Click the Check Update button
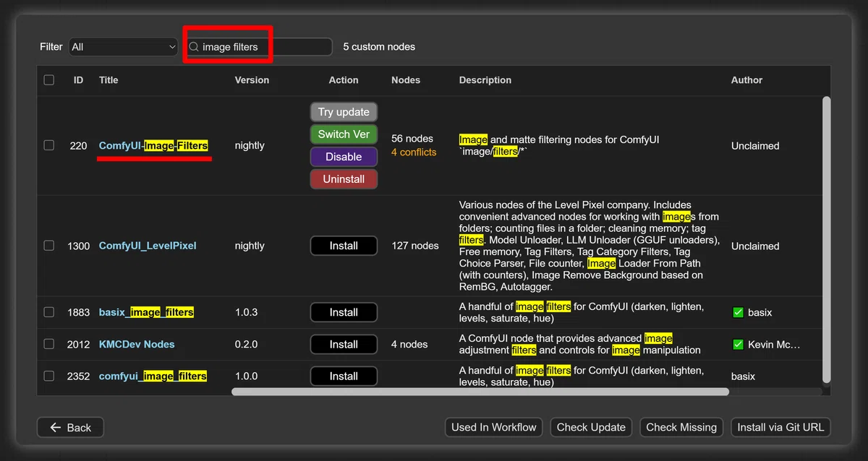Screen dimensions: 868x461 (591, 428)
